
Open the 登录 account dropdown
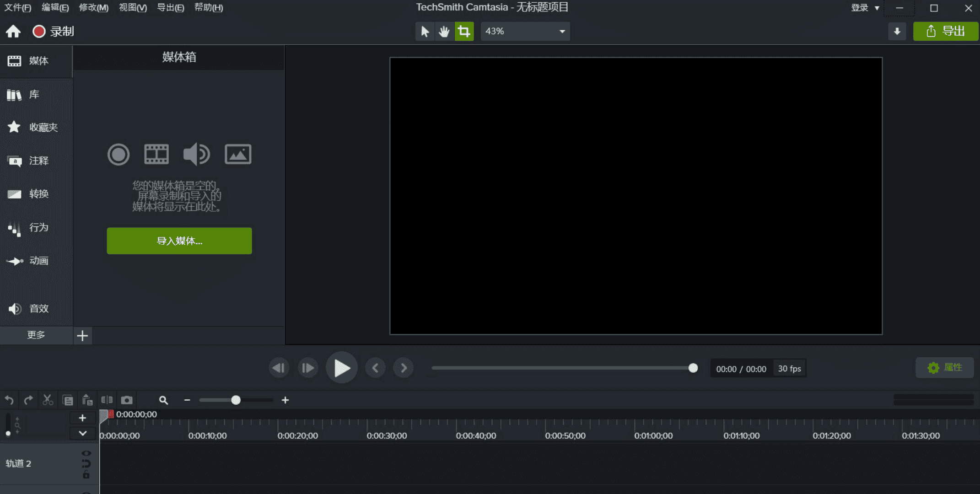pyautogui.click(x=865, y=8)
